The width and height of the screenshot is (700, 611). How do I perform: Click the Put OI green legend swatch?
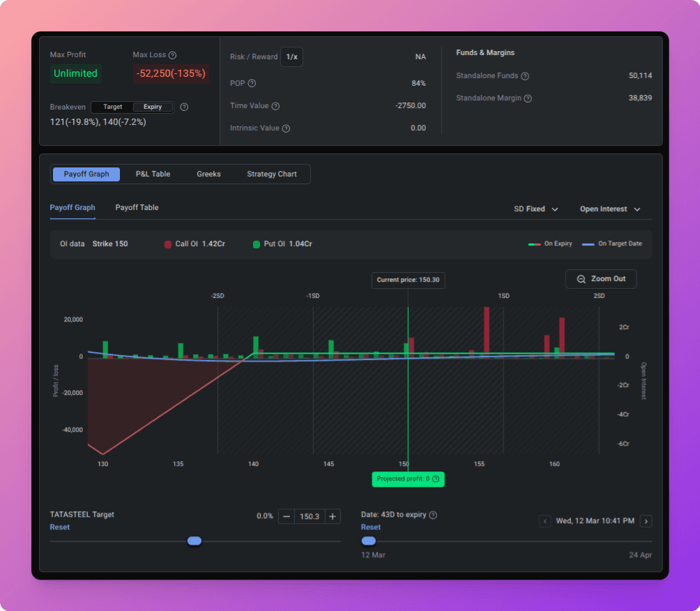tap(257, 244)
